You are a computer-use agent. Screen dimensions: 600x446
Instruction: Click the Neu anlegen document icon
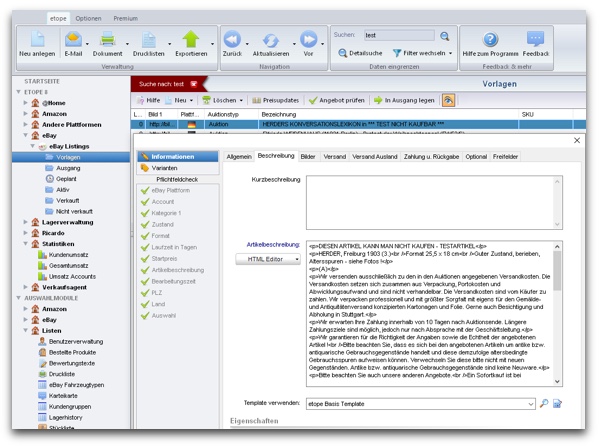click(x=38, y=39)
